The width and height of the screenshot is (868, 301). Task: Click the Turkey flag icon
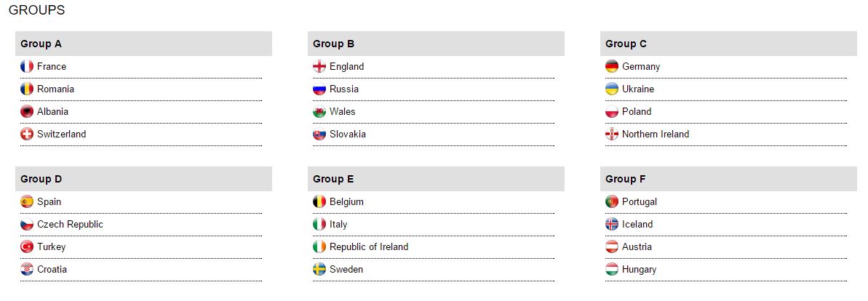(27, 247)
